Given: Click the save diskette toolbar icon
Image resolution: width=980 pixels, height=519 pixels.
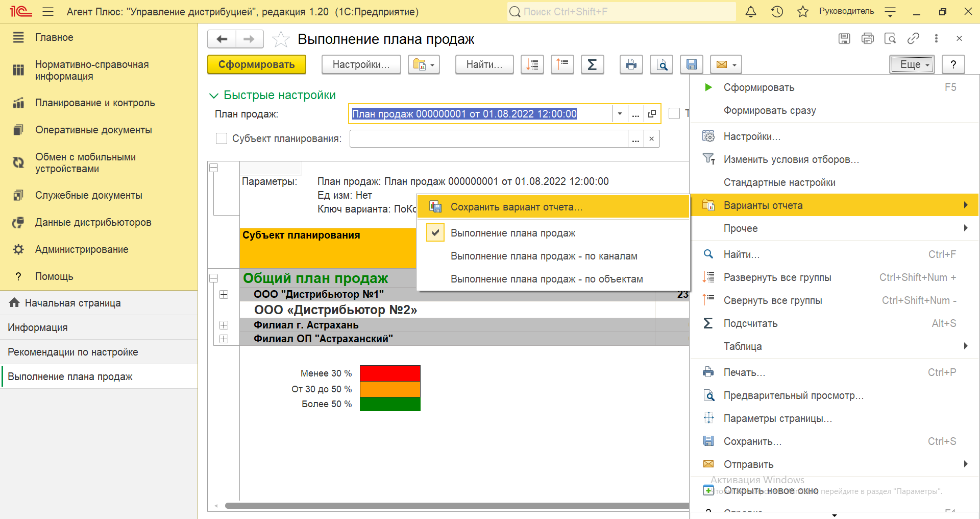Looking at the screenshot, I should coord(692,64).
